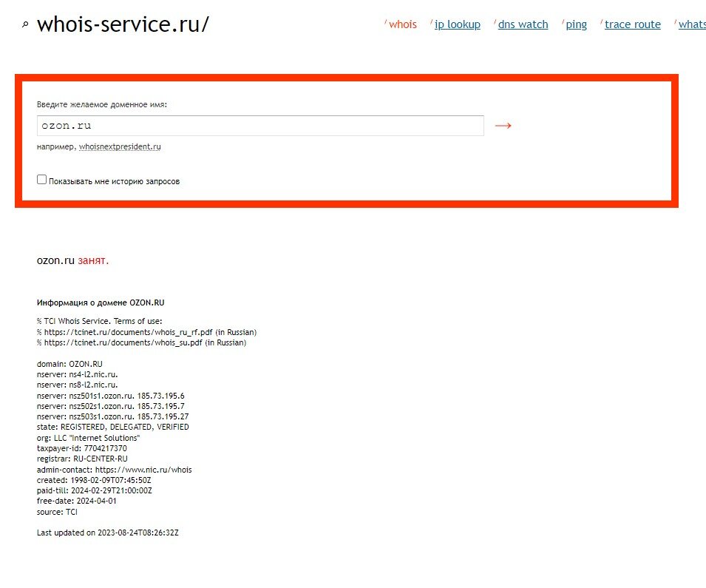Click the magnifier icon beside site title
This screenshot has width=706, height=588.
[25, 24]
